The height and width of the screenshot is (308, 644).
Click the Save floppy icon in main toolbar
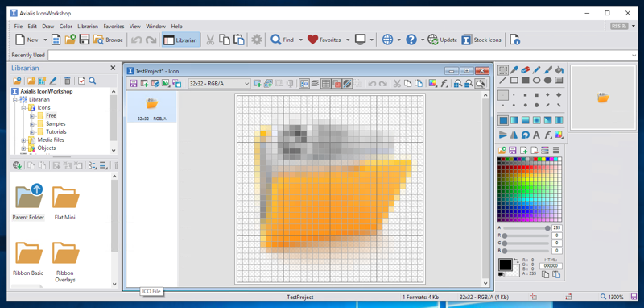(x=85, y=40)
